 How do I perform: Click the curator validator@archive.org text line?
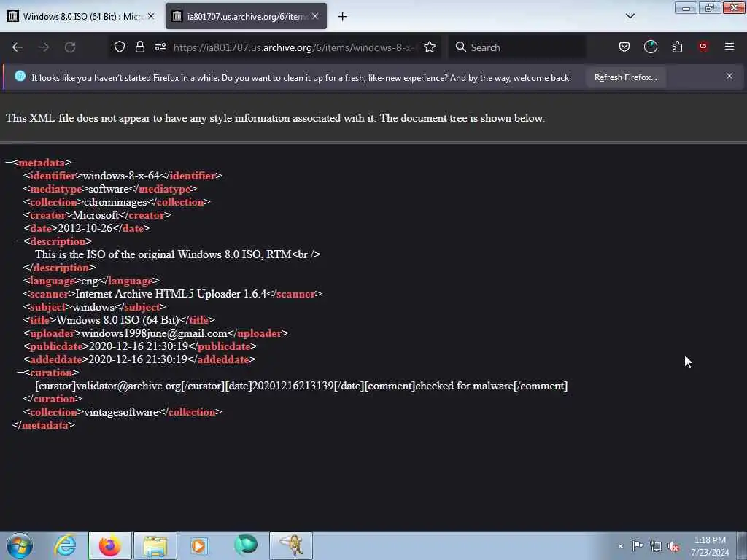coord(301,386)
